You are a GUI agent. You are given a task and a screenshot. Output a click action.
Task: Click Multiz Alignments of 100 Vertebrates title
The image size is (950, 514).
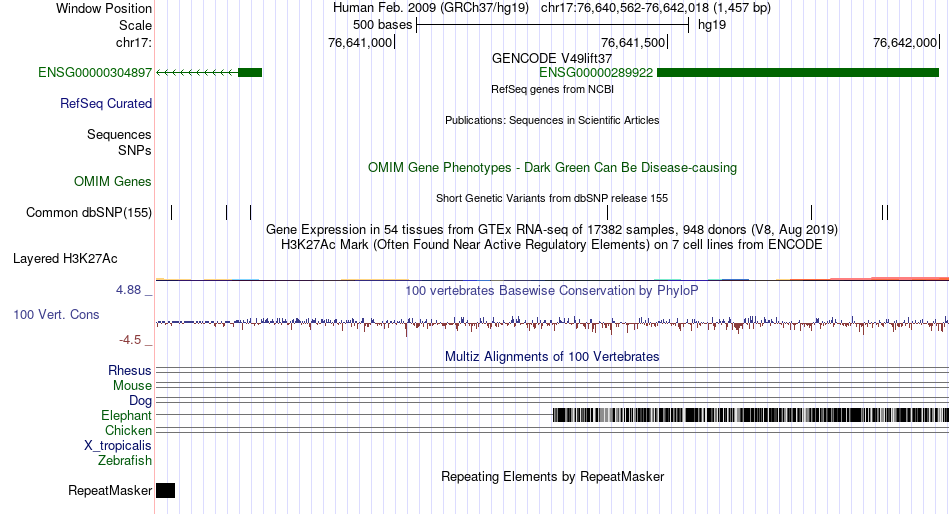click(552, 356)
